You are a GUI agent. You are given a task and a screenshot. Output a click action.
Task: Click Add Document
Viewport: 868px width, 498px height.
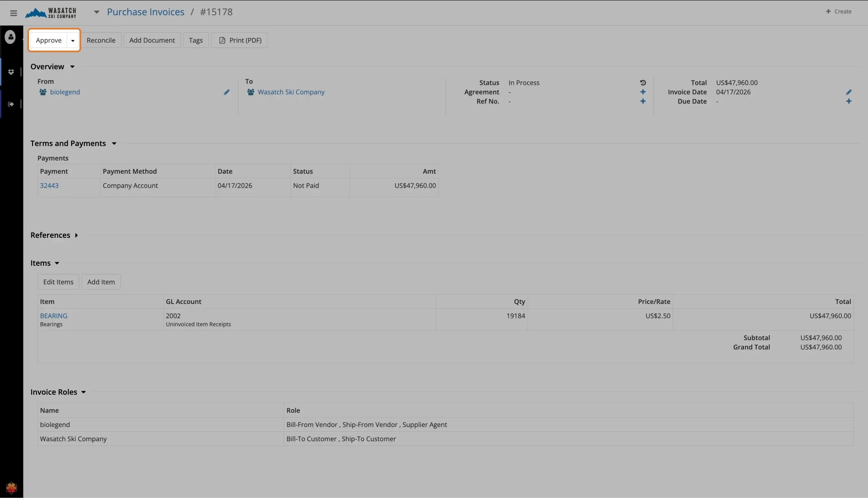(152, 40)
